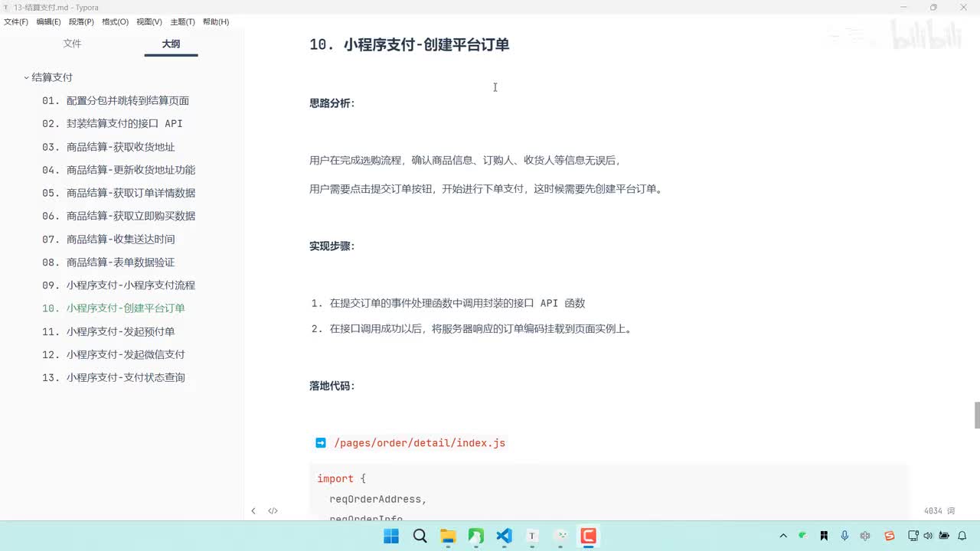Go to 03. 商品结算-获取收货地址
This screenshot has width=980, height=551.
click(109, 147)
